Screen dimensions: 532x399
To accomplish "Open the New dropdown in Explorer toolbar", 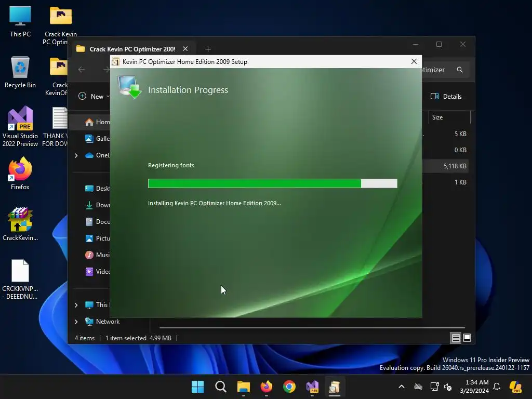I will (x=94, y=96).
